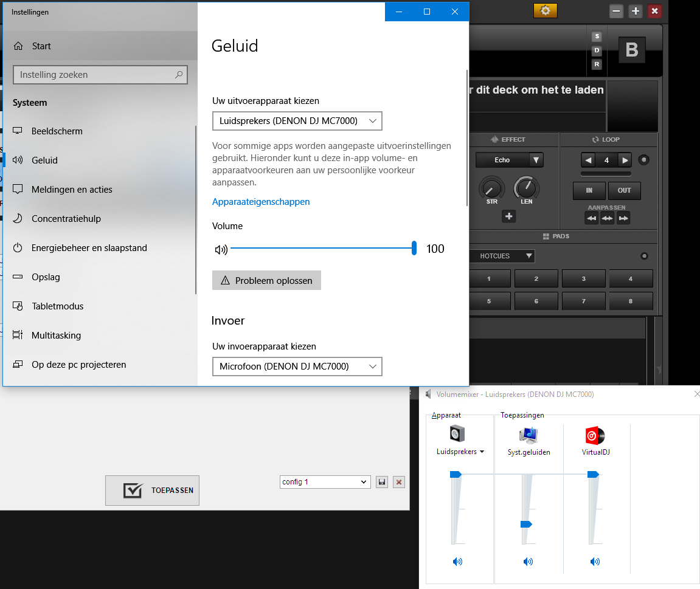700x589 pixels.
Task: Select deck B label in VirtualDJ
Action: click(x=632, y=50)
